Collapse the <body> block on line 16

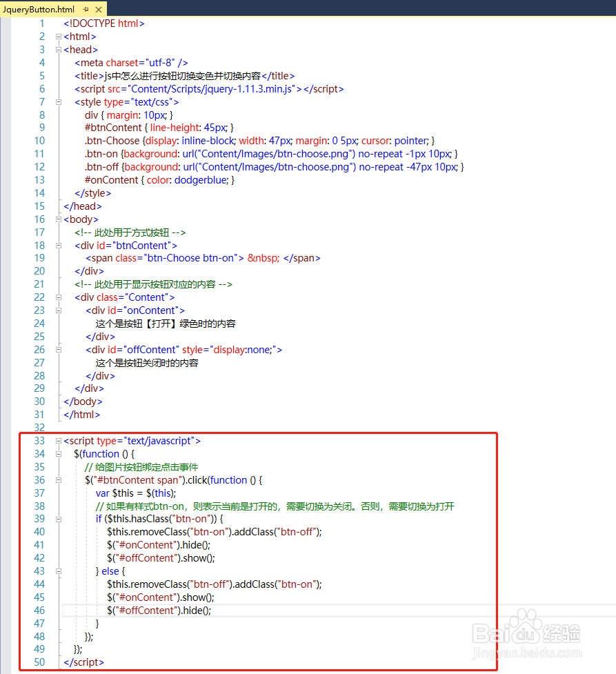59,219
